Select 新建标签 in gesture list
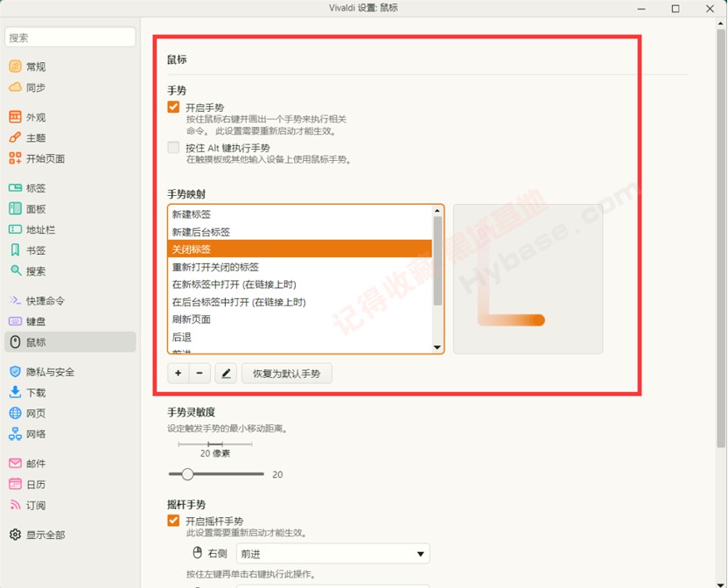The image size is (728, 588). click(300, 214)
